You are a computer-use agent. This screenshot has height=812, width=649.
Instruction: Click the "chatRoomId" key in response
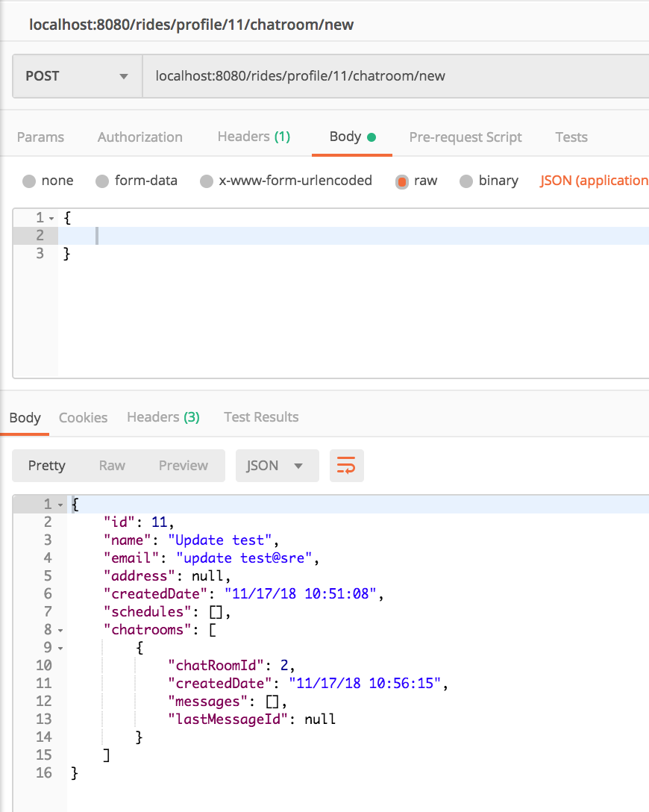coord(216,666)
